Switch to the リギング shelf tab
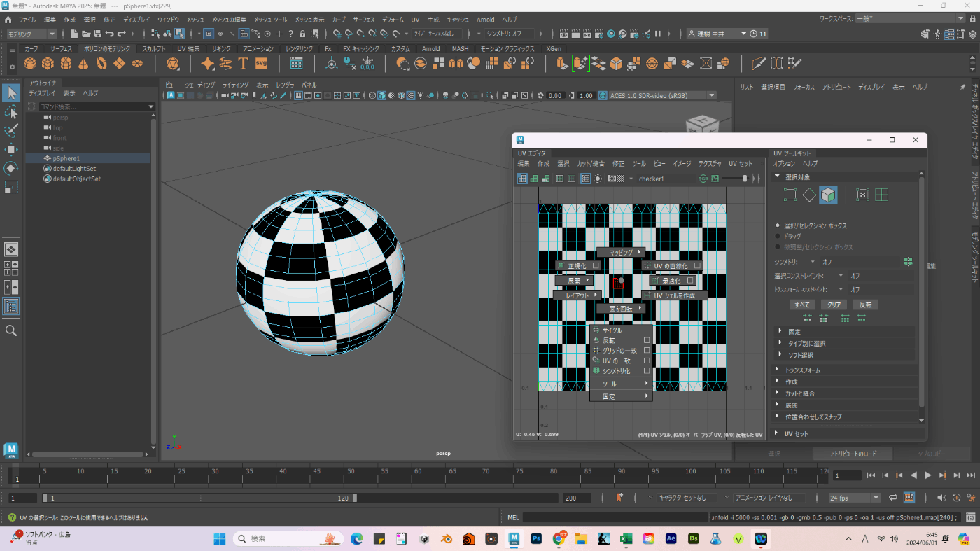 pos(222,49)
